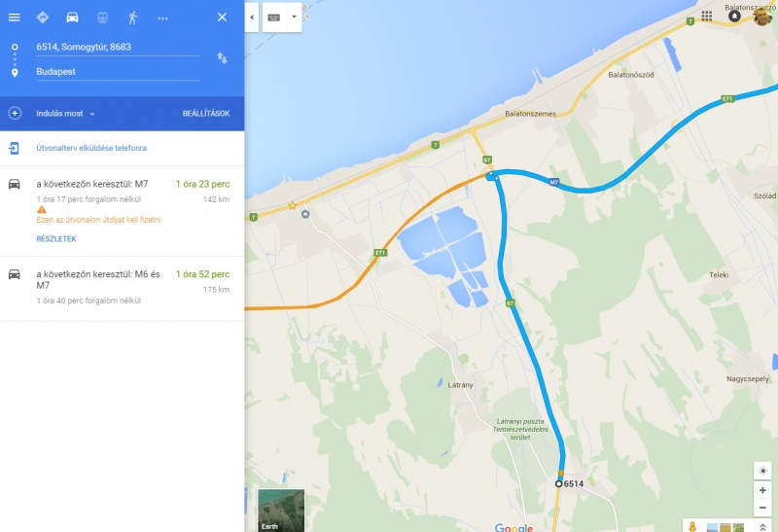This screenshot has height=532, width=778.
Task: Open RÉSZLETEK for the M7 route
Action: [56, 238]
